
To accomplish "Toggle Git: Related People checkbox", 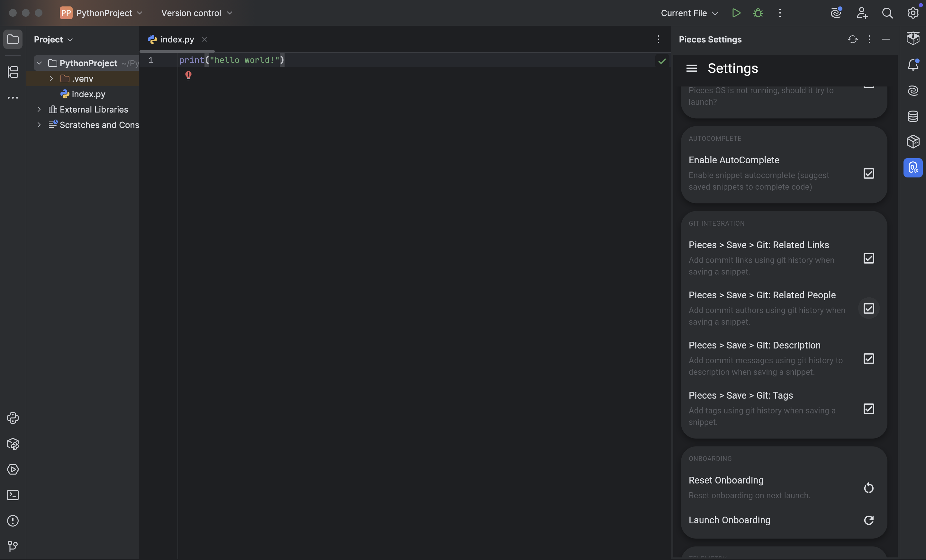I will pos(868,308).
